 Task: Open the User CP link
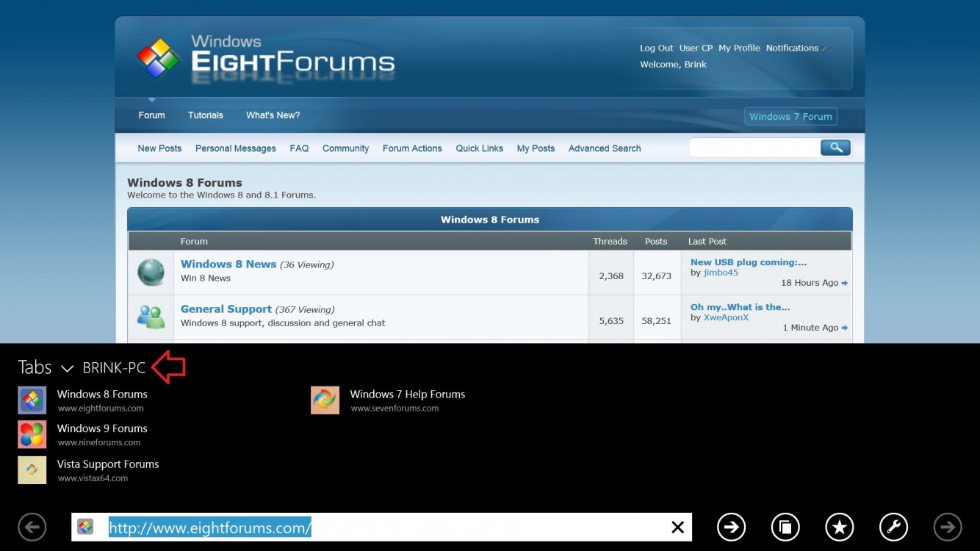pyautogui.click(x=696, y=48)
